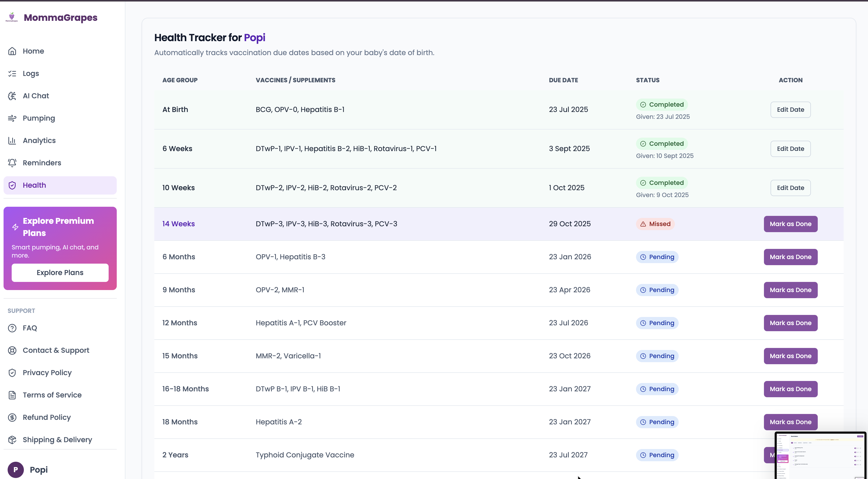Open the Privacy Policy link
This screenshot has width=868, height=479.
[47, 373]
